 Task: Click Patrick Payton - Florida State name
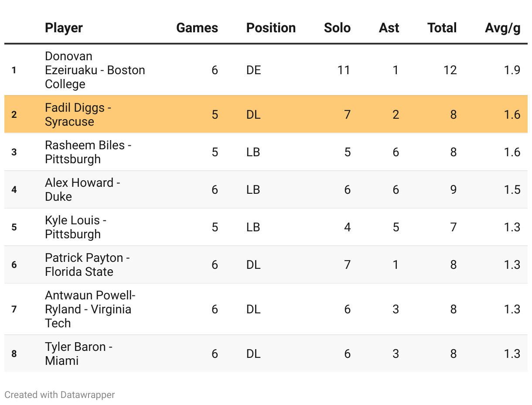click(x=87, y=264)
